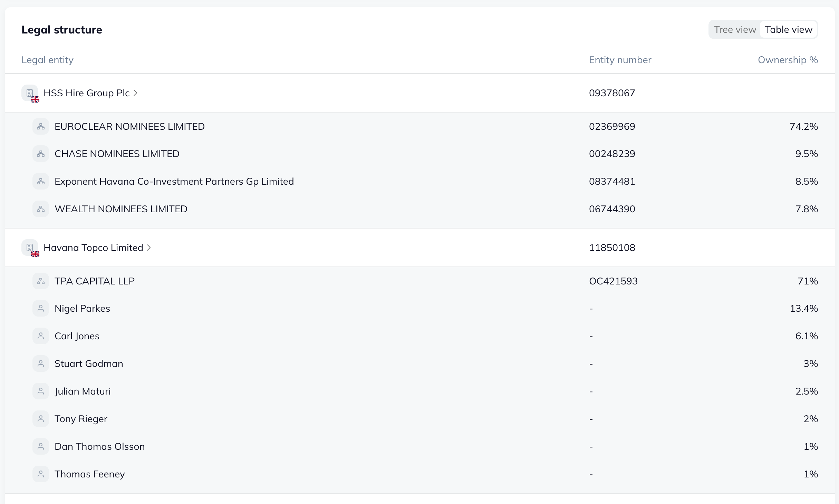Sort by Ownership % column header
The image size is (839, 504).
tap(788, 60)
